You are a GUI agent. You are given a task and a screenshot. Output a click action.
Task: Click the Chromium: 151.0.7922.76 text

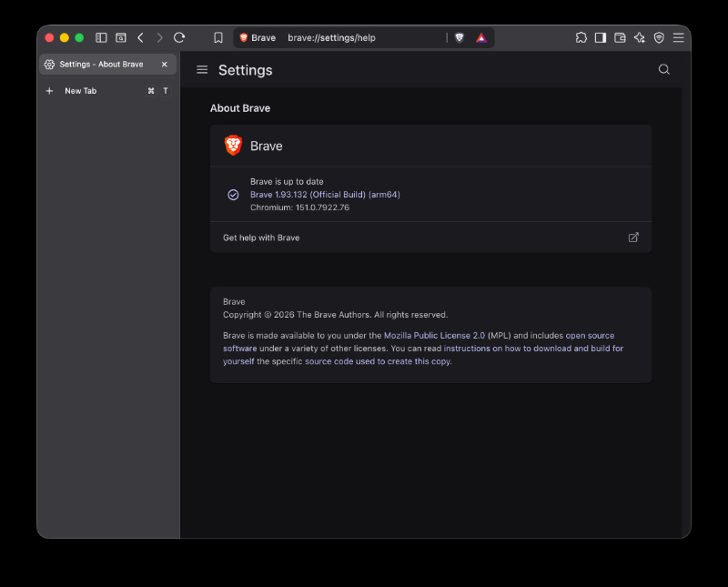tap(299, 207)
